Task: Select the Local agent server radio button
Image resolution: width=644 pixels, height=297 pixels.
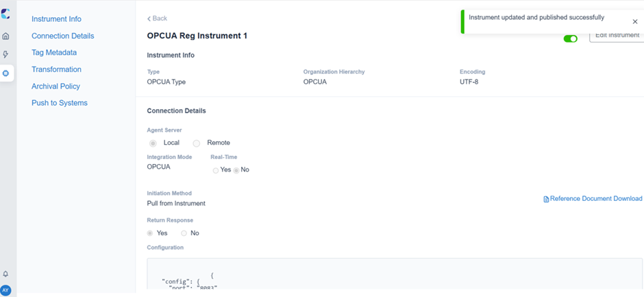Action: coord(153,143)
